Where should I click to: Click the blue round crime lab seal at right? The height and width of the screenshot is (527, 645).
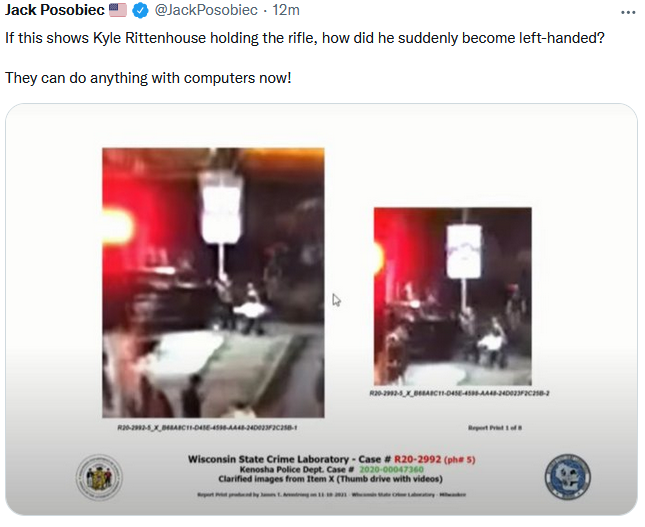coord(567,477)
